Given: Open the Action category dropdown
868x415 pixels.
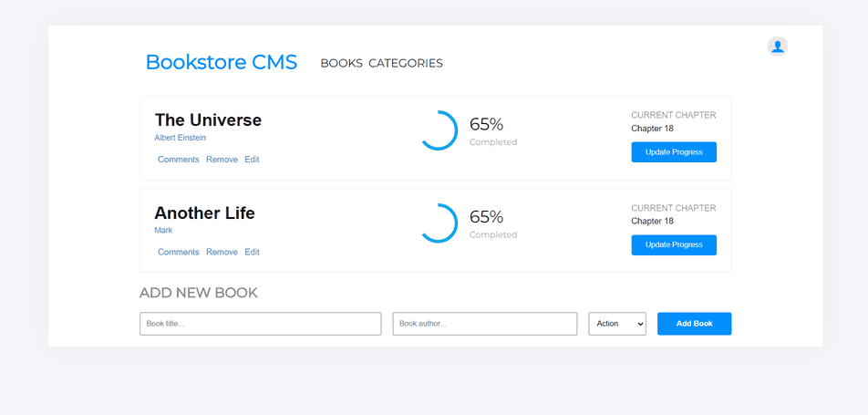Looking at the screenshot, I should coord(617,324).
